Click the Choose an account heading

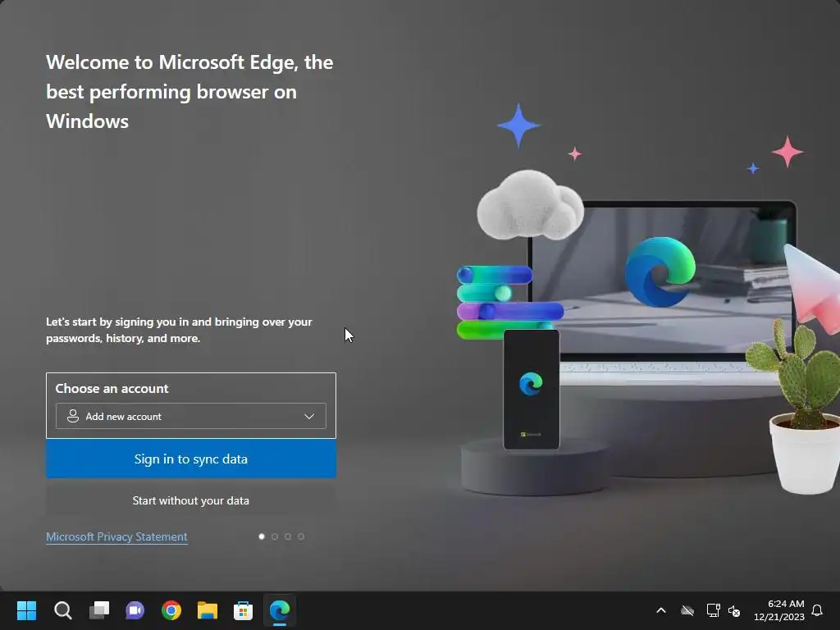point(112,388)
